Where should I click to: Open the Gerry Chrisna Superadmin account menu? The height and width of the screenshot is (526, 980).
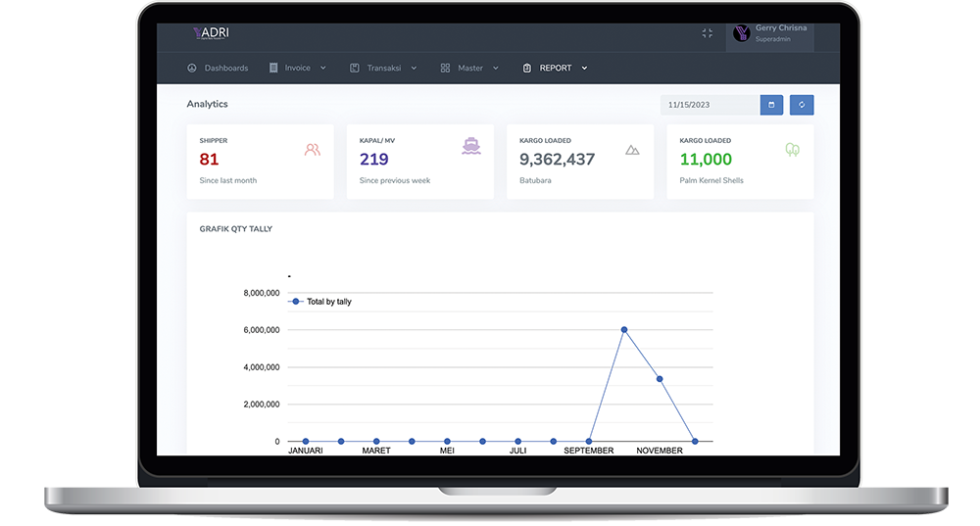tap(780, 34)
